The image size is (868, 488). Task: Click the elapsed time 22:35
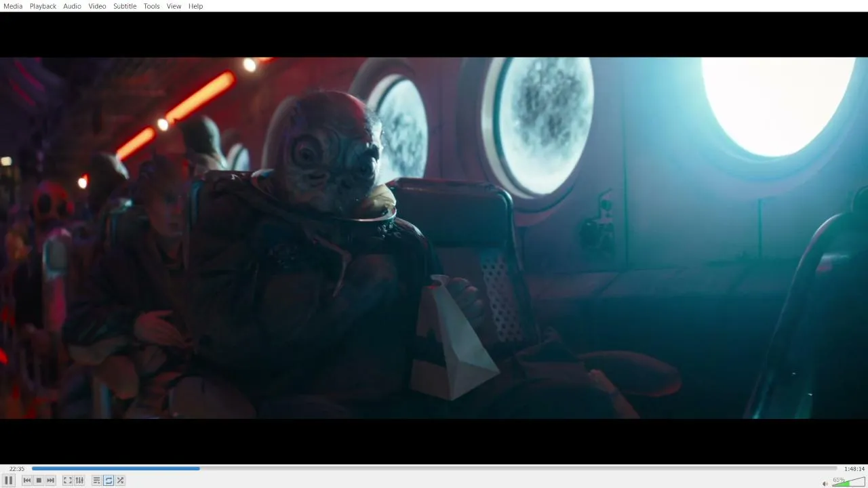pyautogui.click(x=17, y=469)
